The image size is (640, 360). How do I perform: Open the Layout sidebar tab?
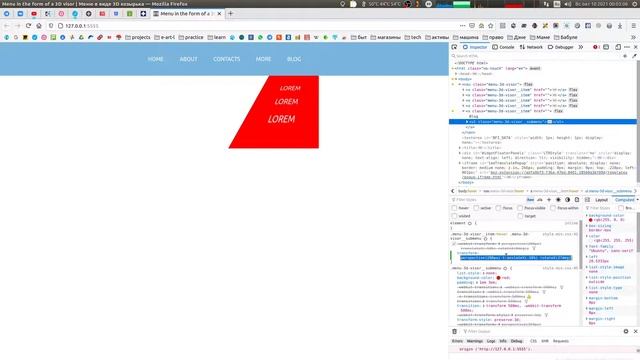(x=601, y=200)
